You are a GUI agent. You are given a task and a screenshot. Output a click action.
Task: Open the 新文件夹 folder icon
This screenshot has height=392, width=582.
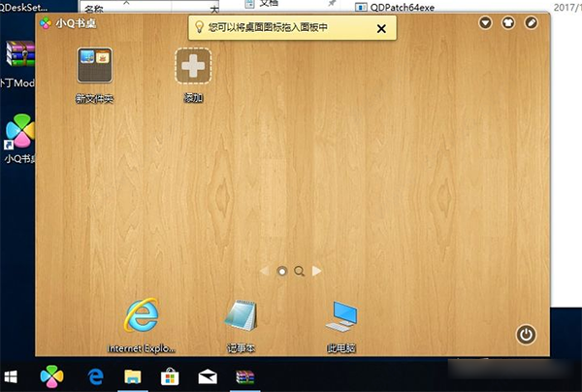click(95, 65)
